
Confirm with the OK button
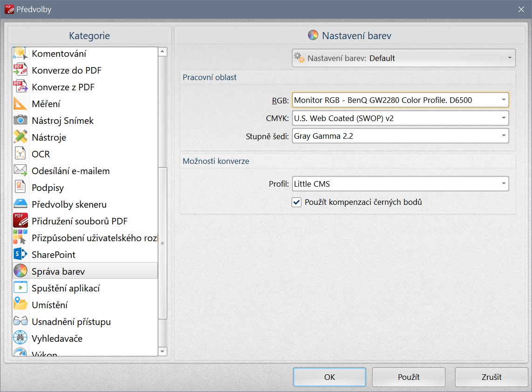(329, 377)
